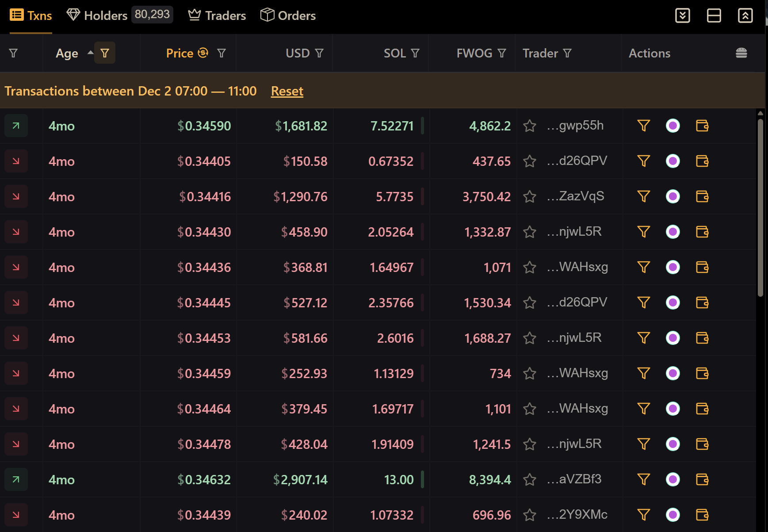Screen dimensions: 768x532
Task: Star the trader gwp55h as favorite
Action: pos(529,126)
